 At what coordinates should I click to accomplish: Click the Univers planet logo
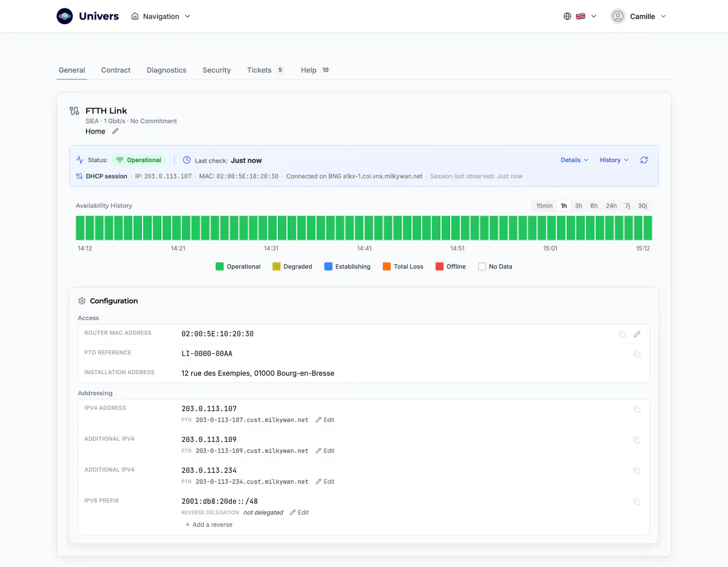point(65,16)
